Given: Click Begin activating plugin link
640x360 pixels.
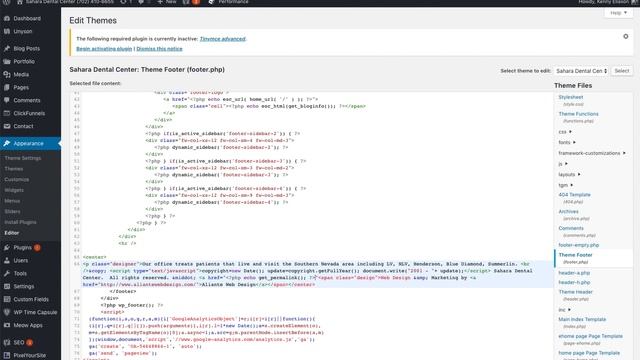Looking at the screenshot, I should (104, 49).
